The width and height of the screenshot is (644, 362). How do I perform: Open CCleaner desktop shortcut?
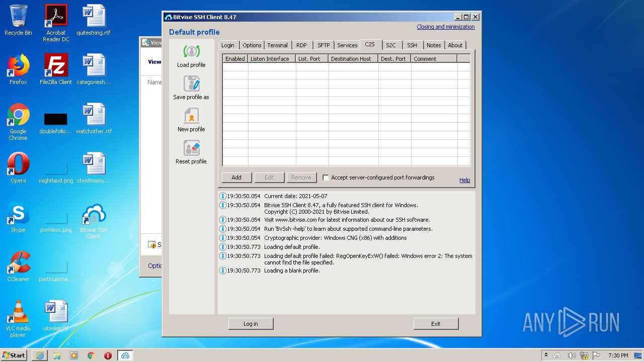[18, 266]
